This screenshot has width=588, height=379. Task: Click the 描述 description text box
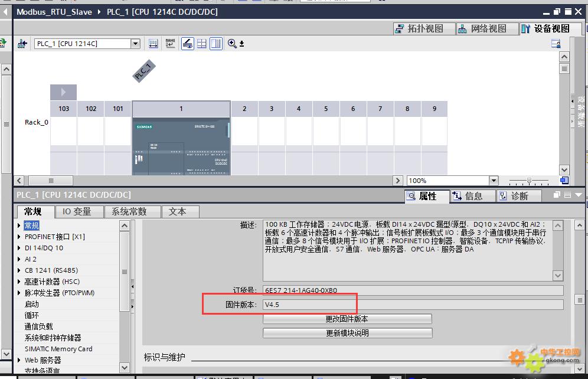(408, 250)
